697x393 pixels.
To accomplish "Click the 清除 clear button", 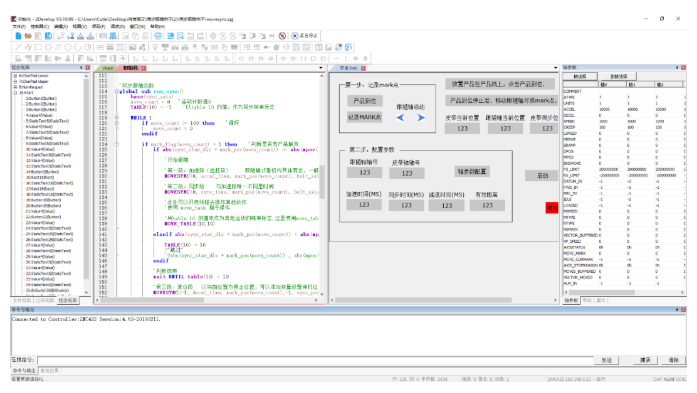I will [x=674, y=360].
